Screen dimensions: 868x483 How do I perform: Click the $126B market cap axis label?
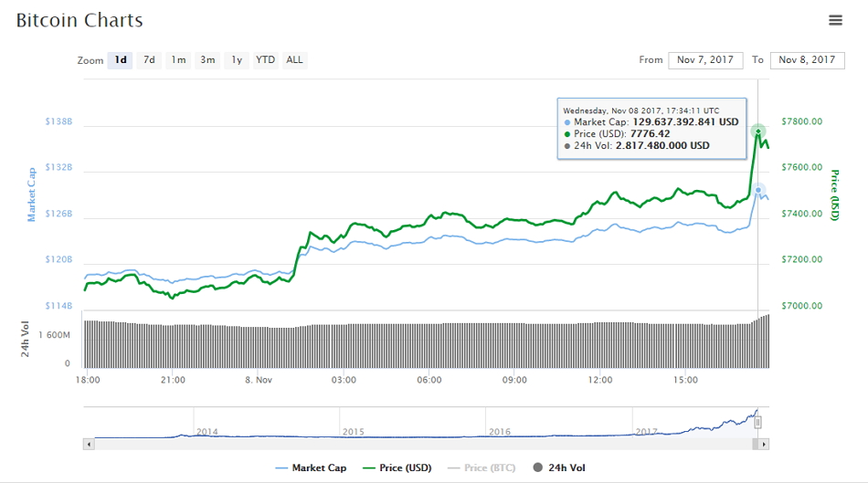pos(58,214)
